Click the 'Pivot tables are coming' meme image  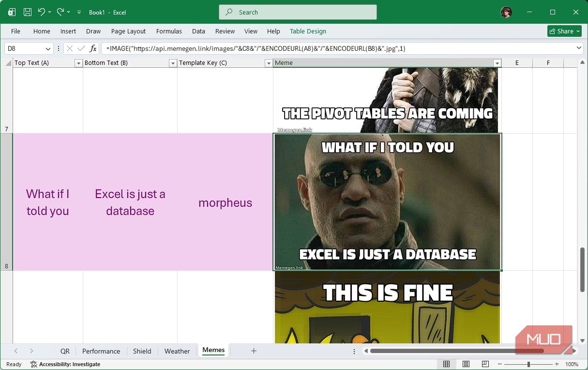387,100
